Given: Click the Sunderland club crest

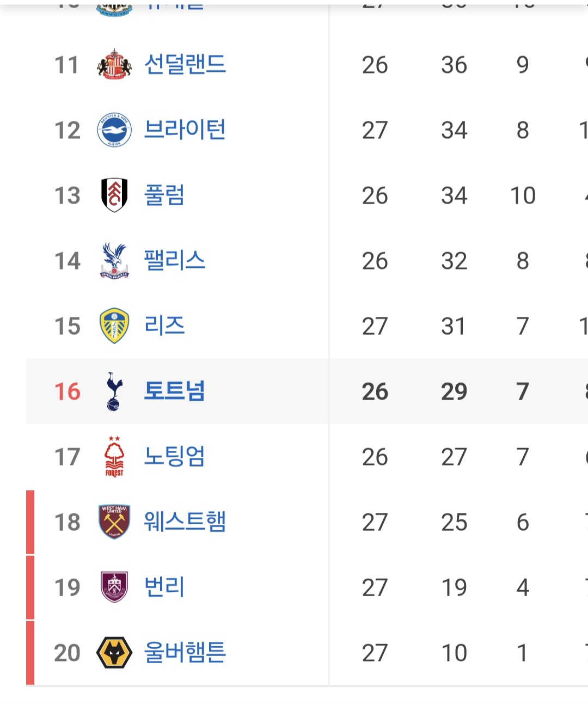Looking at the screenshot, I should click(x=114, y=64).
